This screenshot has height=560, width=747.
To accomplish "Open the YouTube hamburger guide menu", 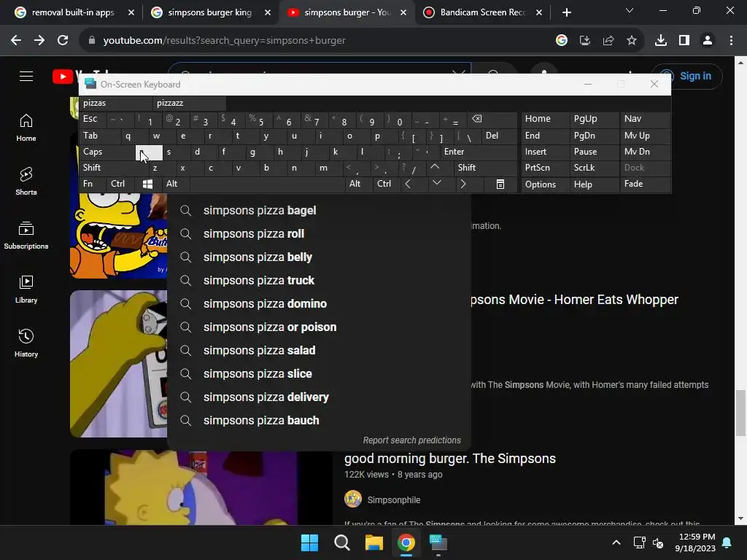I will [26, 76].
